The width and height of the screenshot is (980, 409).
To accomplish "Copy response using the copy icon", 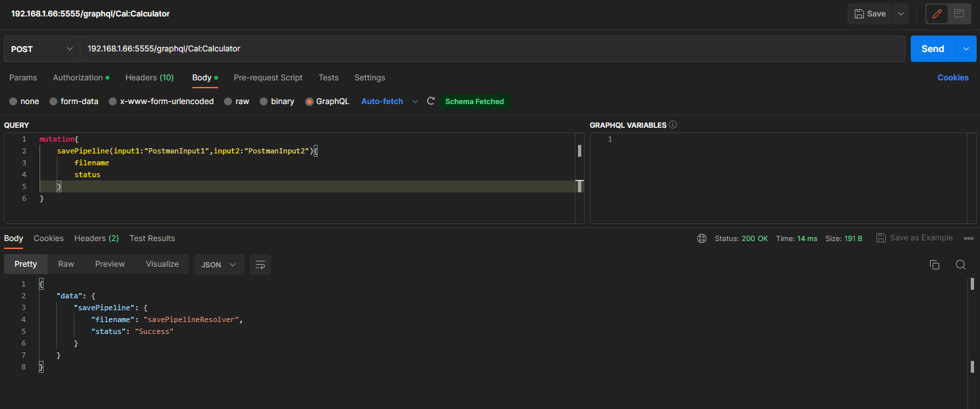I will (x=934, y=265).
